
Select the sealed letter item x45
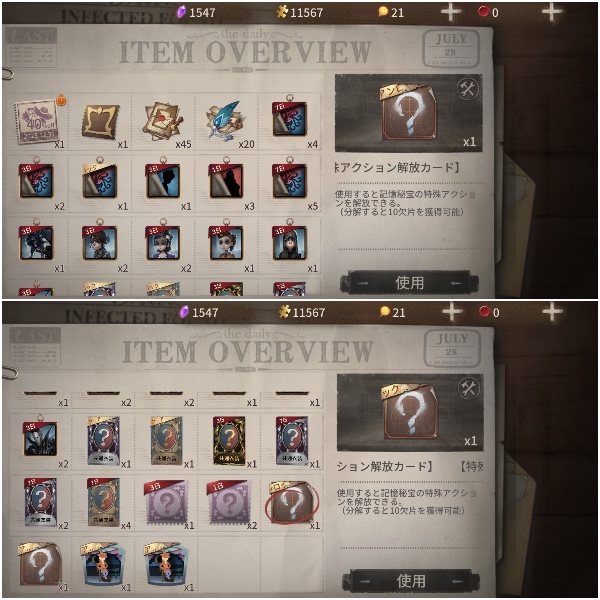tap(163, 121)
